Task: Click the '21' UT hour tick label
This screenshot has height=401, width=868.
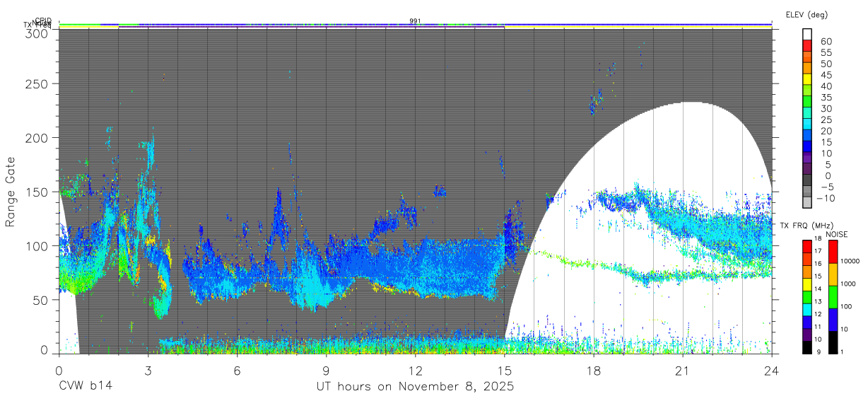Action: [682, 370]
